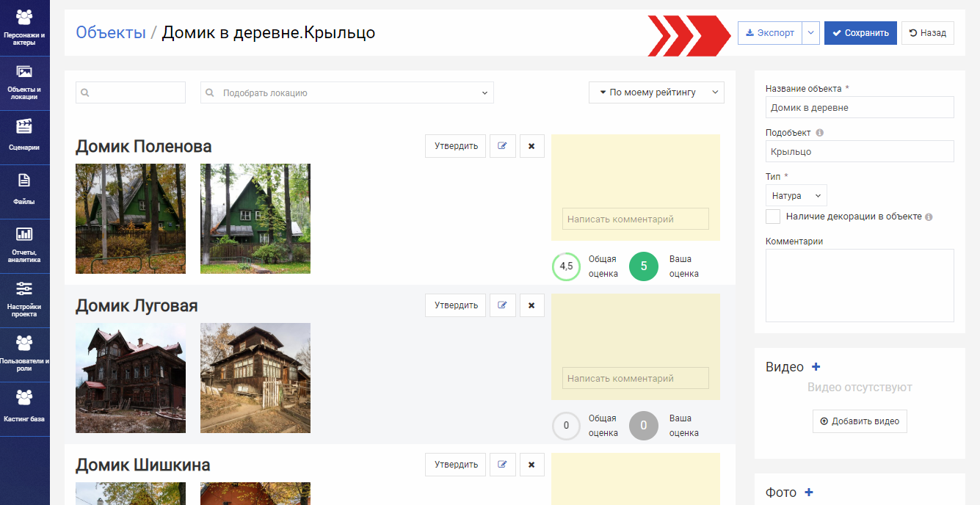The image size is (980, 505).
Task: Open Подобрать локацию combo box
Action: pos(347,92)
